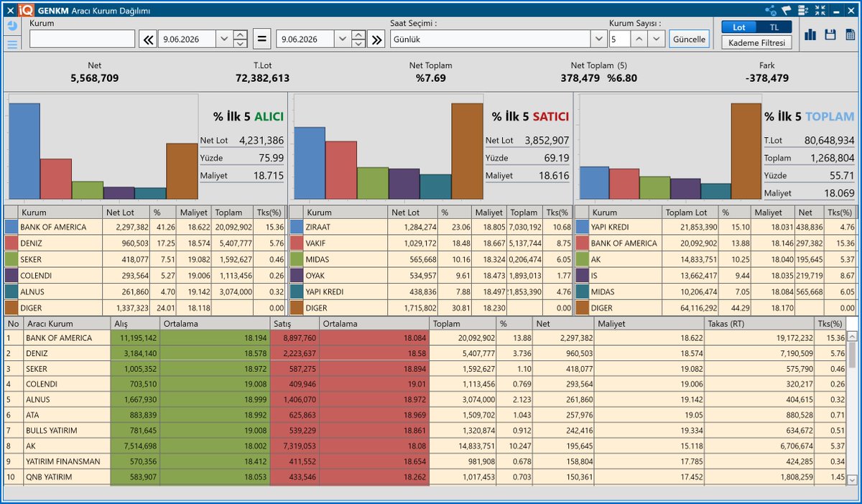Open the Kademe Filtresi button
Image resolution: width=862 pixels, height=504 pixels.
click(756, 42)
